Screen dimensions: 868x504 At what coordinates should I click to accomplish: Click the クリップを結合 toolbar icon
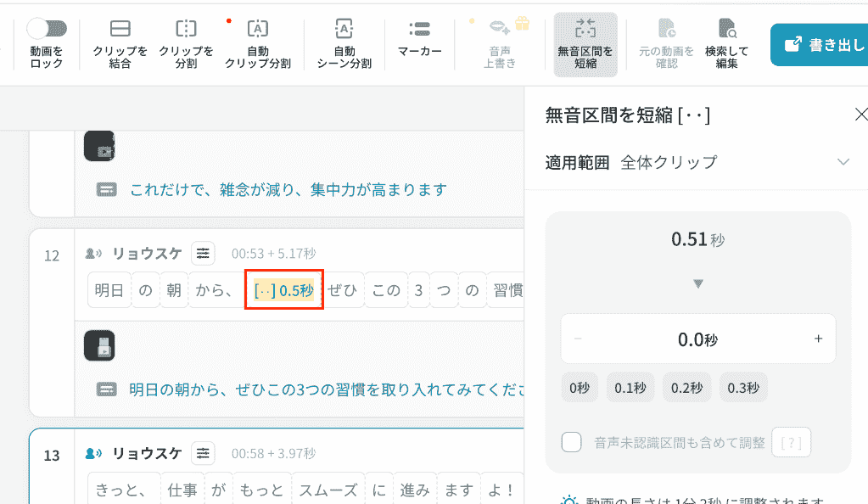[x=120, y=28]
